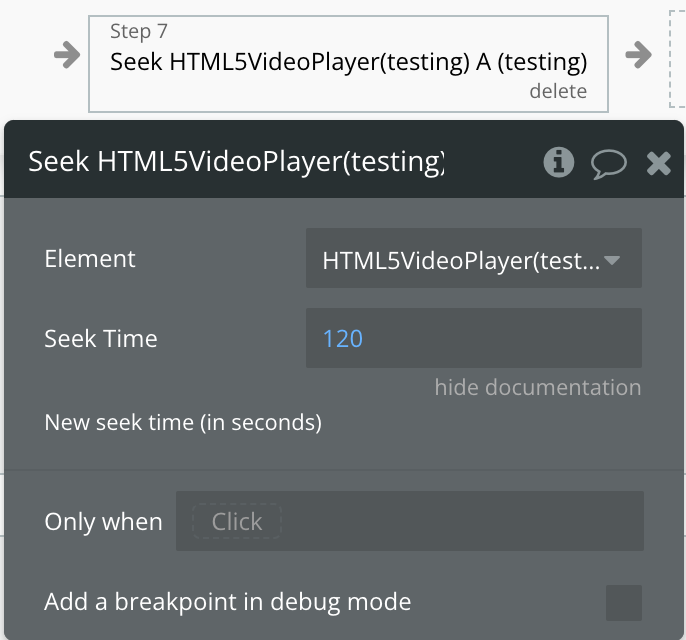Click the Seek Time field showing 120
This screenshot has height=640, width=686.
click(x=474, y=338)
